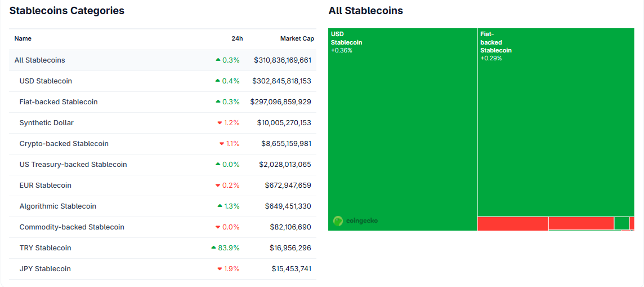Screen dimensions: 644x287
Task: Click the red down arrow for EUR Stablecoin
Action: point(218,186)
